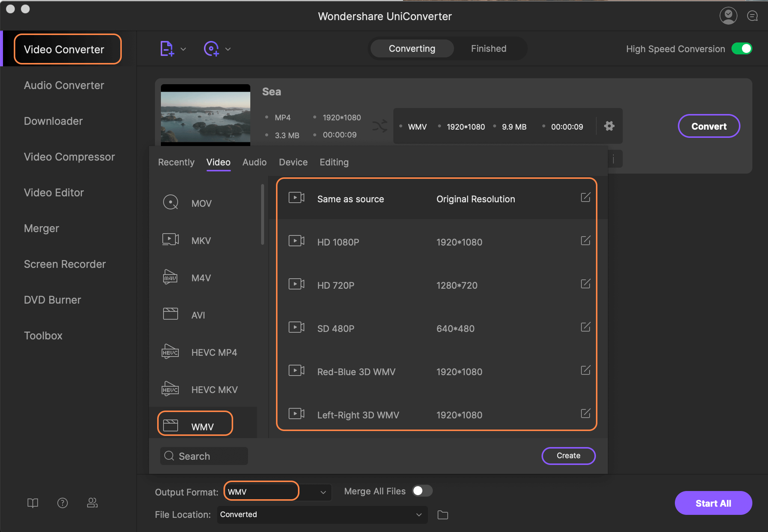Click the rotating/swap format arrow icon
This screenshot has width=768, height=532.
(x=381, y=126)
